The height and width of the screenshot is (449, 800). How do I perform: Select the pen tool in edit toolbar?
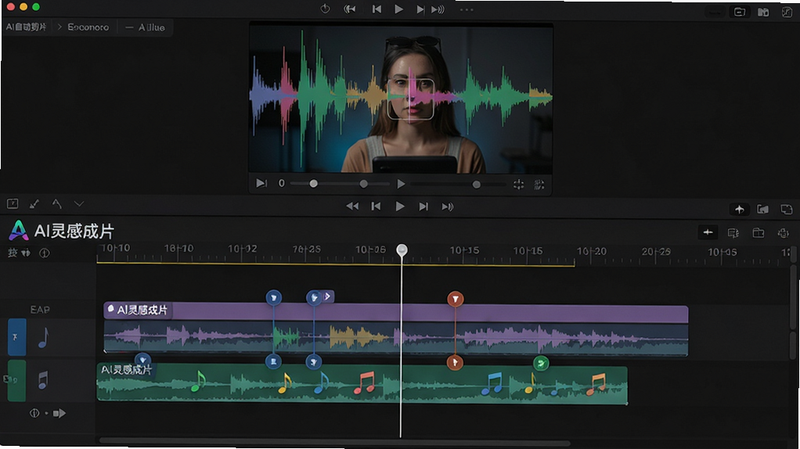click(x=34, y=204)
